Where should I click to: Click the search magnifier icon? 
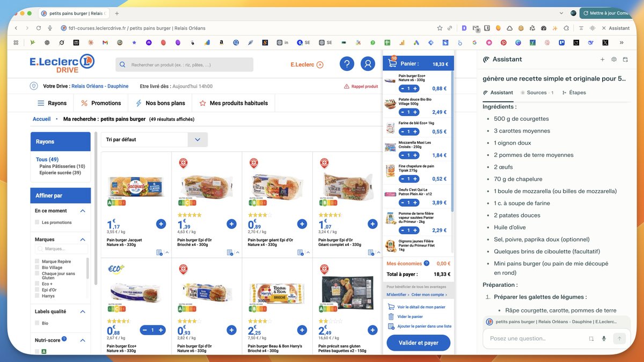123,65
